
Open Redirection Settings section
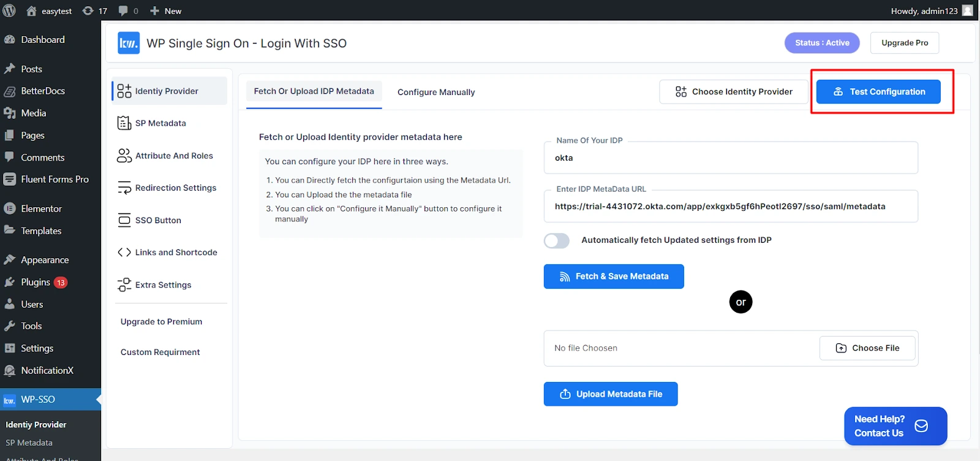(x=170, y=188)
